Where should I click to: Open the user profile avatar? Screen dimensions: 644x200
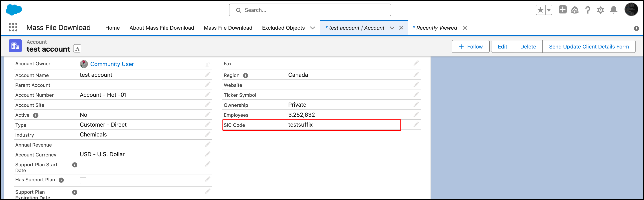631,10
